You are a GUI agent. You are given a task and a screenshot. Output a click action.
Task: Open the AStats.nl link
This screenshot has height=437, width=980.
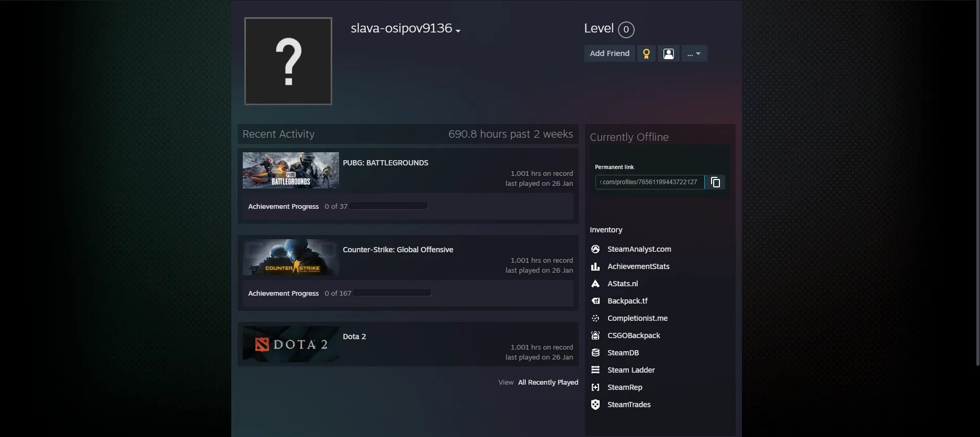623,284
